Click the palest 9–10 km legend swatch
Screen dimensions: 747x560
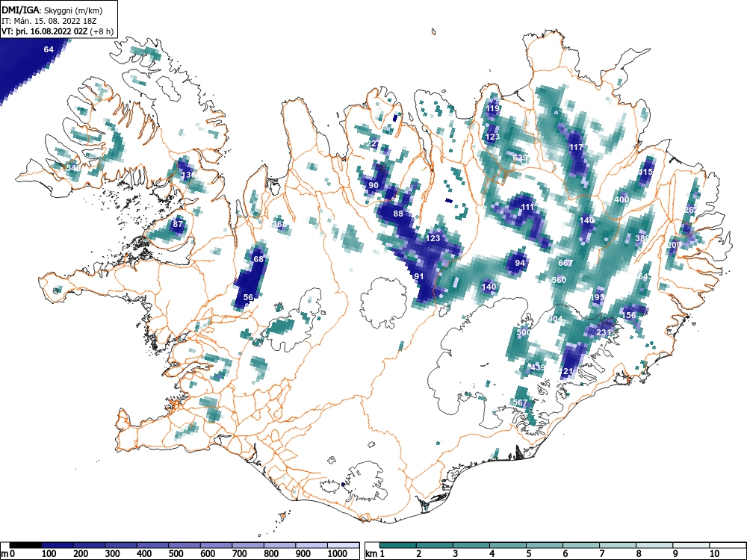tap(691, 545)
